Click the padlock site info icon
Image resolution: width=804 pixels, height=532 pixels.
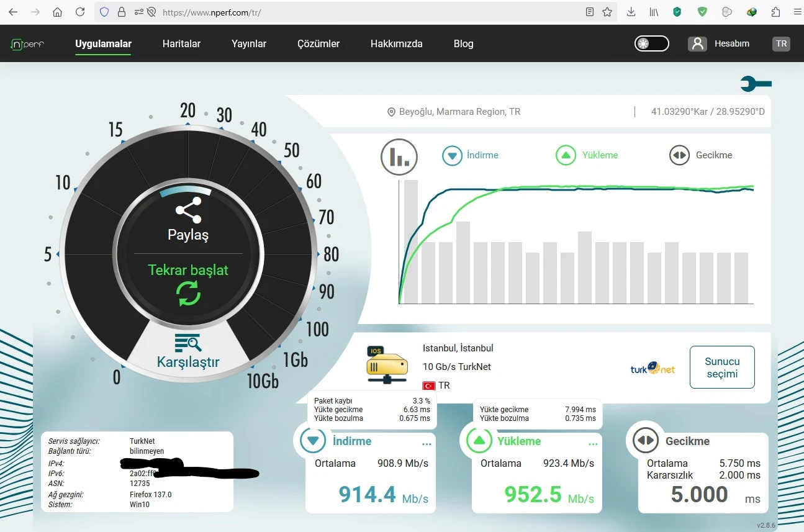pyautogui.click(x=121, y=12)
